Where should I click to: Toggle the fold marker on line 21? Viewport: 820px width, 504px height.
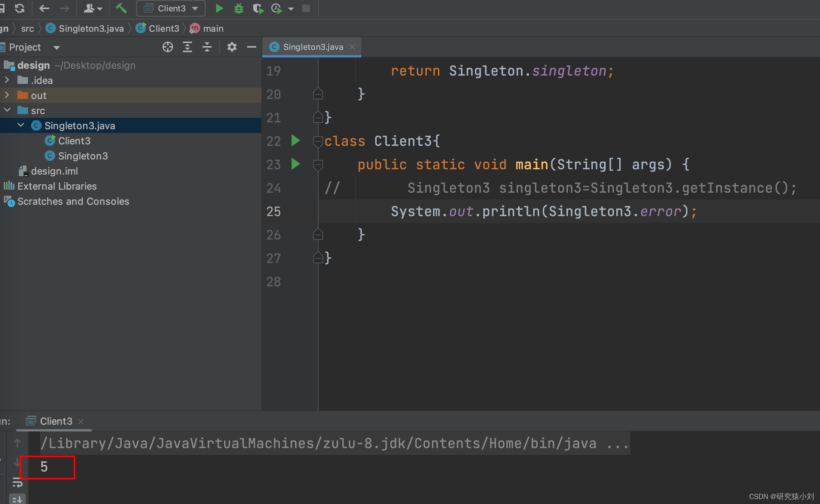[x=318, y=117]
